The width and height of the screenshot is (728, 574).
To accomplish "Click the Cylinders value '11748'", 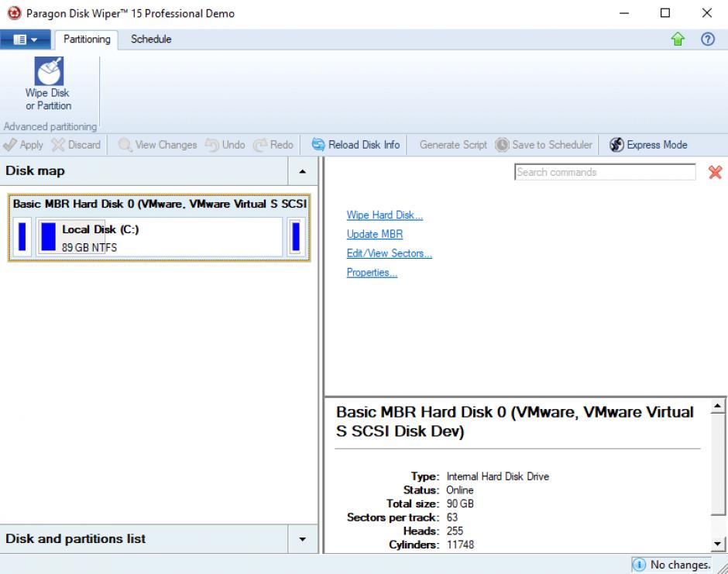I will [x=460, y=545].
